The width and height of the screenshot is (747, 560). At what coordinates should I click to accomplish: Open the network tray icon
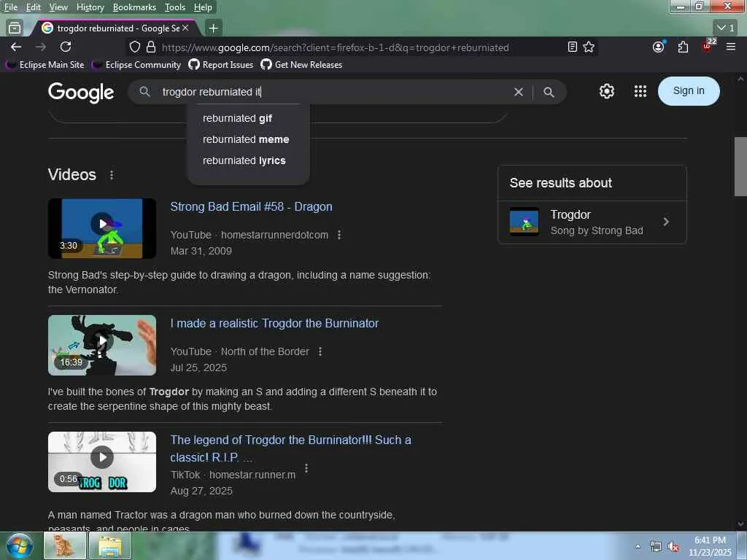[x=656, y=546]
